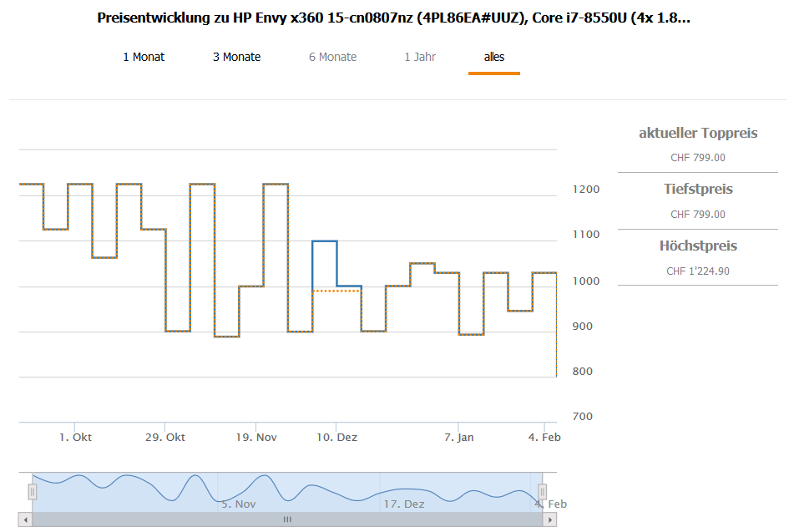The width and height of the screenshot is (789, 532).
Task: Click the scrollbar left arrow button
Action: point(25,519)
